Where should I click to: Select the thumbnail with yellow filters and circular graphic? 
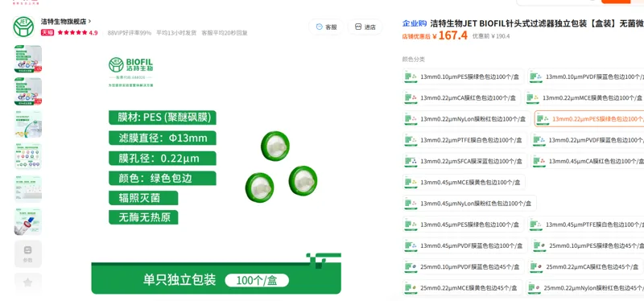[28, 124]
